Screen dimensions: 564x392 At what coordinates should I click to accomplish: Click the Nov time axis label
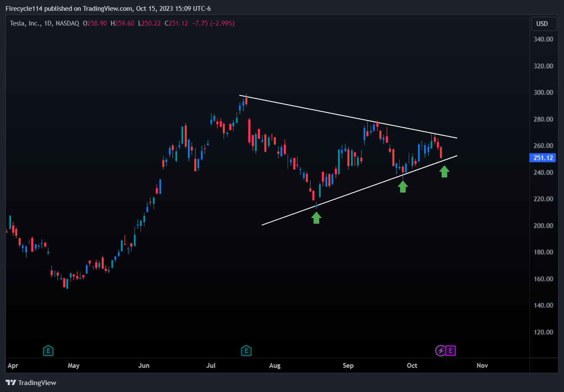click(x=482, y=366)
